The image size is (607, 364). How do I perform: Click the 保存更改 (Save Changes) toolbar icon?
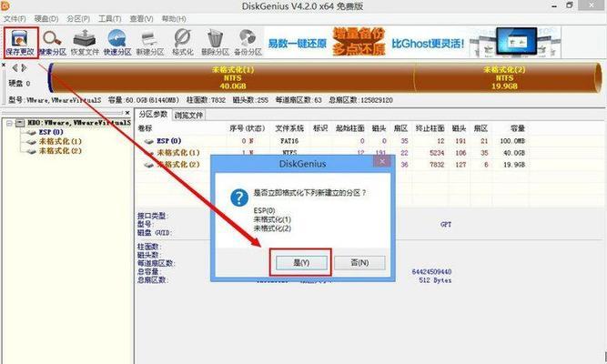(x=21, y=42)
